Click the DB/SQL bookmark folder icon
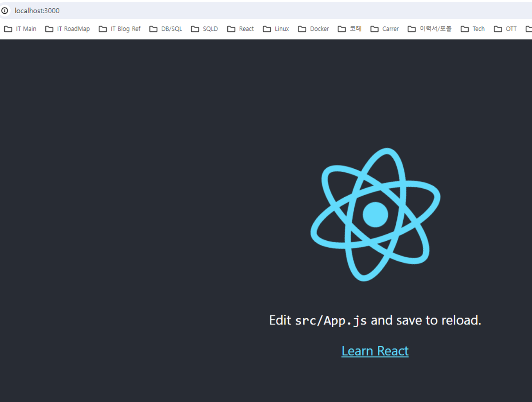 (x=153, y=29)
